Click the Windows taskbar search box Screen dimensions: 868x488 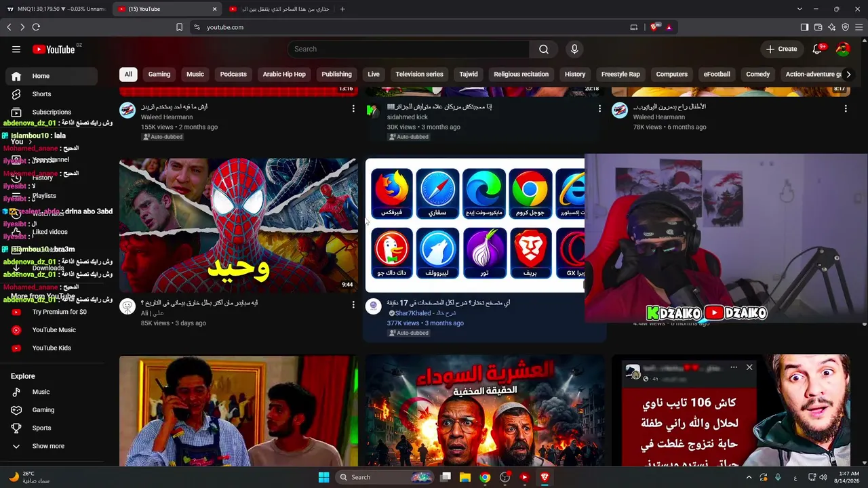coord(385,477)
